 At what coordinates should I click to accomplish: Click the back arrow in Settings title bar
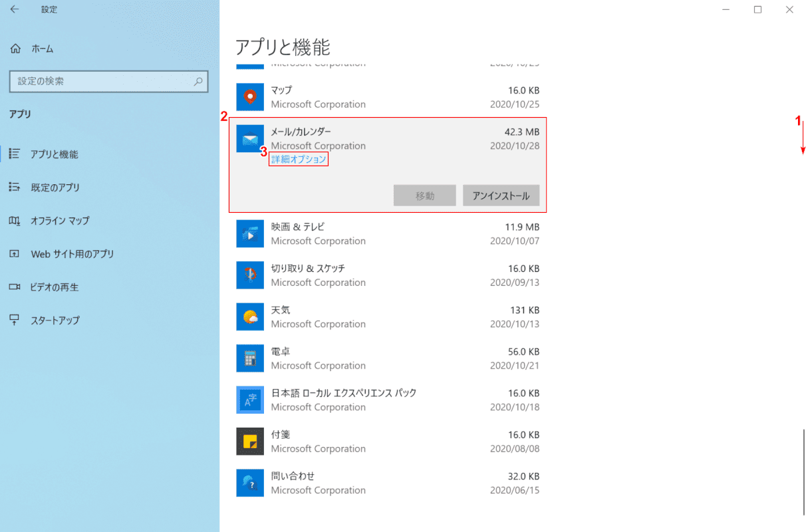(x=15, y=9)
